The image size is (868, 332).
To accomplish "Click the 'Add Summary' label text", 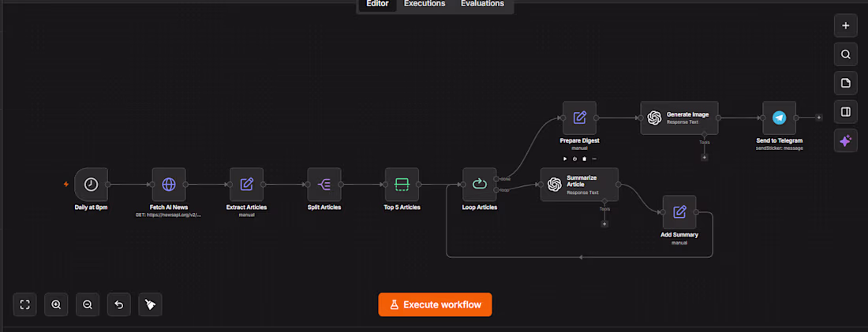I will [x=679, y=235].
